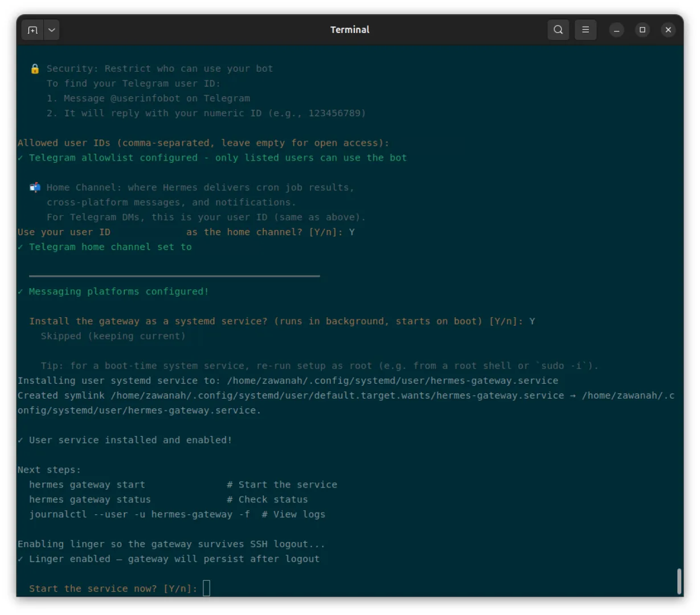The height and width of the screenshot is (615, 700).
Task: Click the 'hermes gateway status' command text
Action: (x=90, y=499)
